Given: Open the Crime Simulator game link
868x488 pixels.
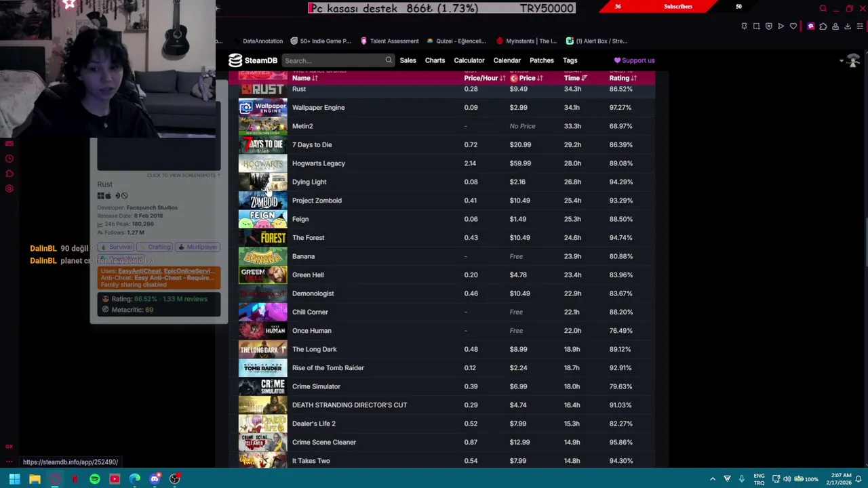Looking at the screenshot, I should (x=316, y=386).
